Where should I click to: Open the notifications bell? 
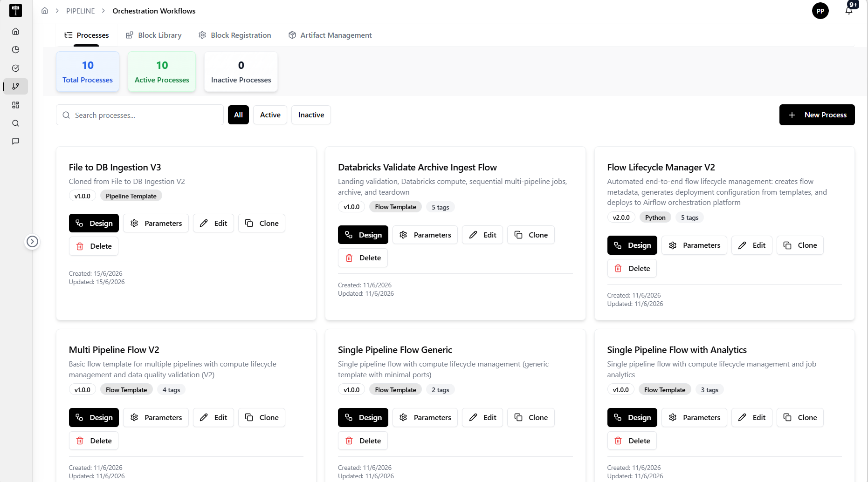point(849,10)
